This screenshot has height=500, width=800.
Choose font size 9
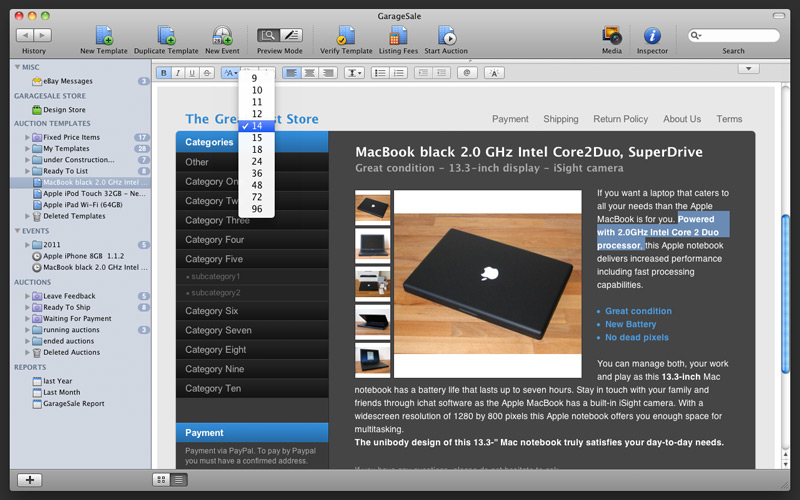coord(257,78)
